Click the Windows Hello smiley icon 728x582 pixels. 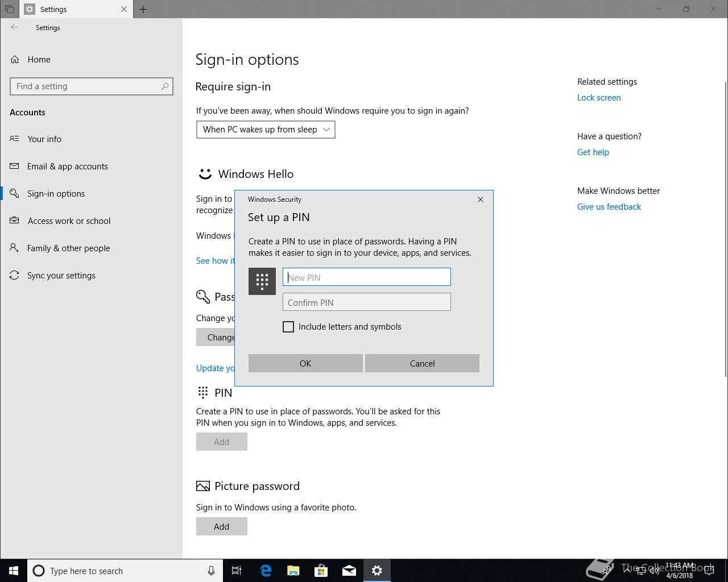coord(205,174)
